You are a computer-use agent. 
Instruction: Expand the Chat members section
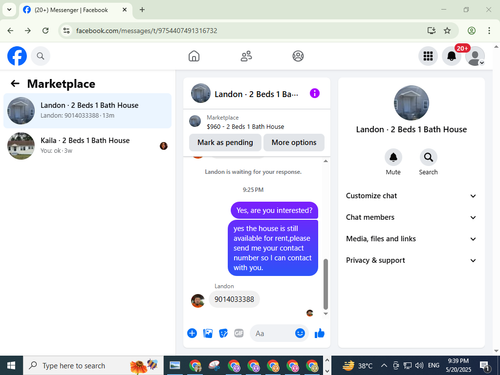(411, 217)
